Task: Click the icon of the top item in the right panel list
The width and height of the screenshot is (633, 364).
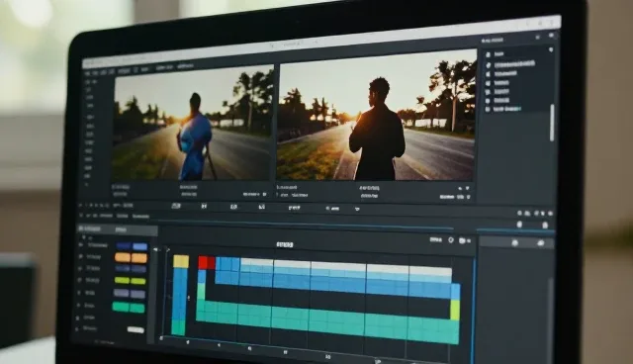Action: click(488, 54)
